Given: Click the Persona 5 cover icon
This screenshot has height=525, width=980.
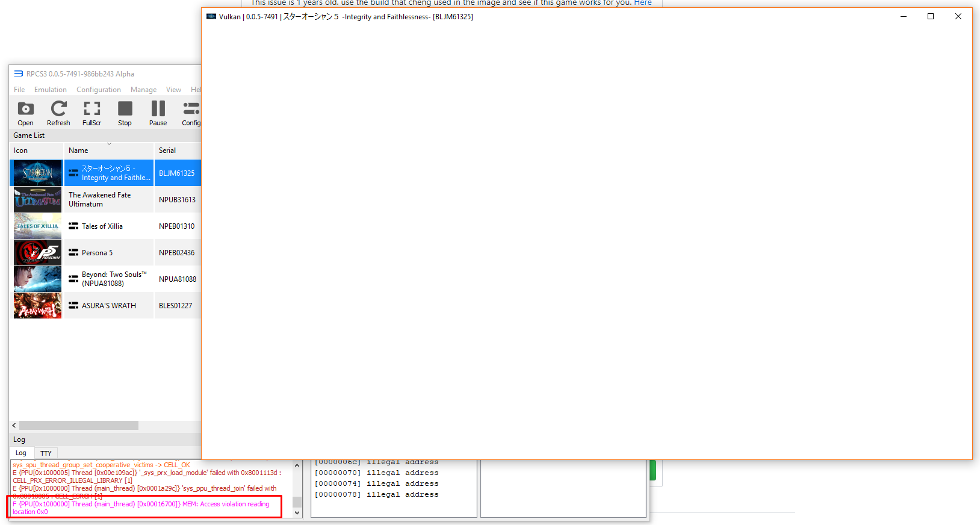Looking at the screenshot, I should 37,252.
